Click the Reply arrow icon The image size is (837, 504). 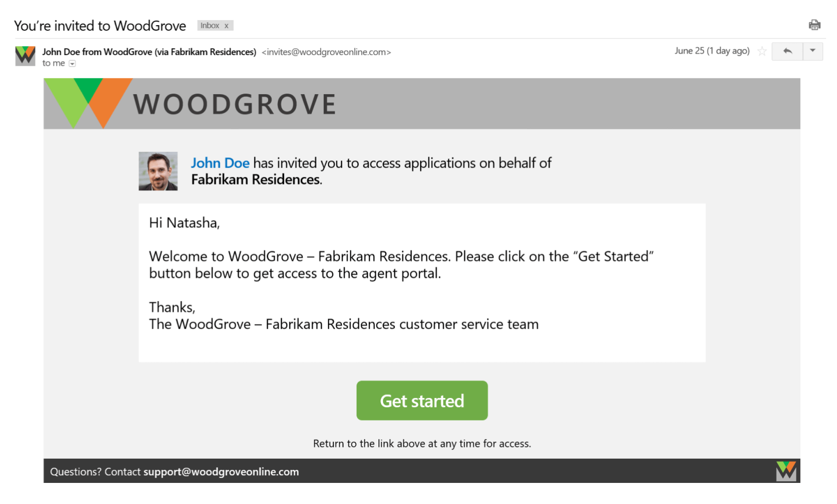click(x=788, y=51)
